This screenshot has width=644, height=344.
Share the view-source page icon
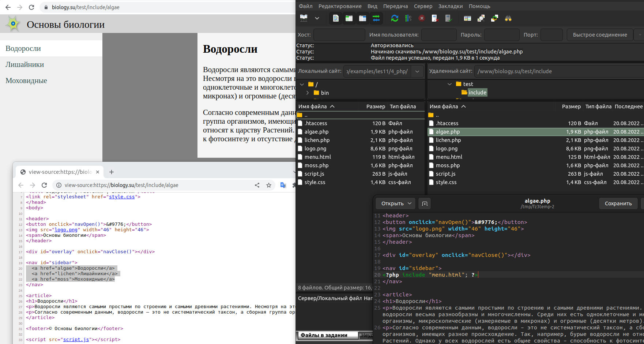tap(257, 185)
